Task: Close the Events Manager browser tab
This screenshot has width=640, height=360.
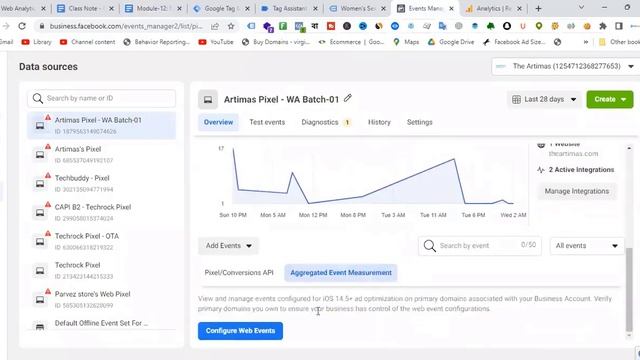Action: tap(451, 9)
